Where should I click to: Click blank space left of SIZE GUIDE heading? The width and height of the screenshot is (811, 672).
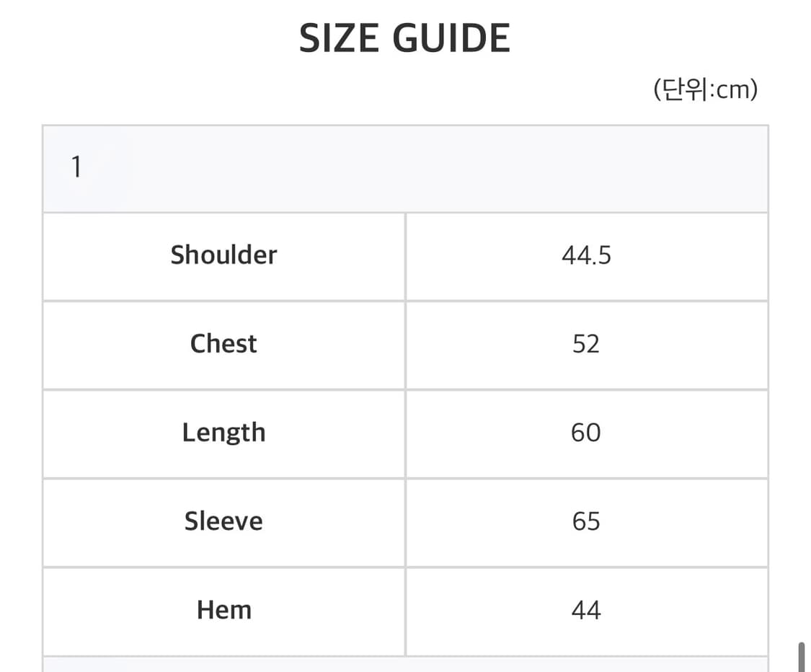pos(144,39)
